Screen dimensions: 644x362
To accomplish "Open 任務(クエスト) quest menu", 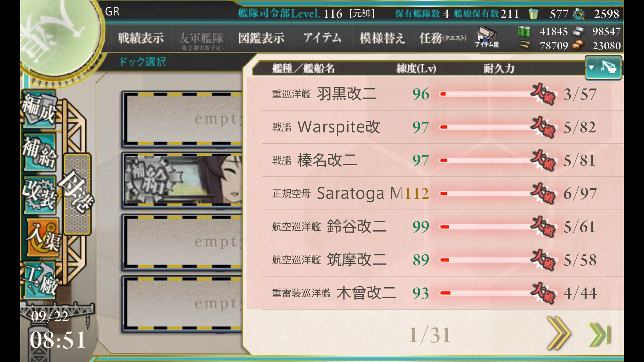I will (x=443, y=38).
